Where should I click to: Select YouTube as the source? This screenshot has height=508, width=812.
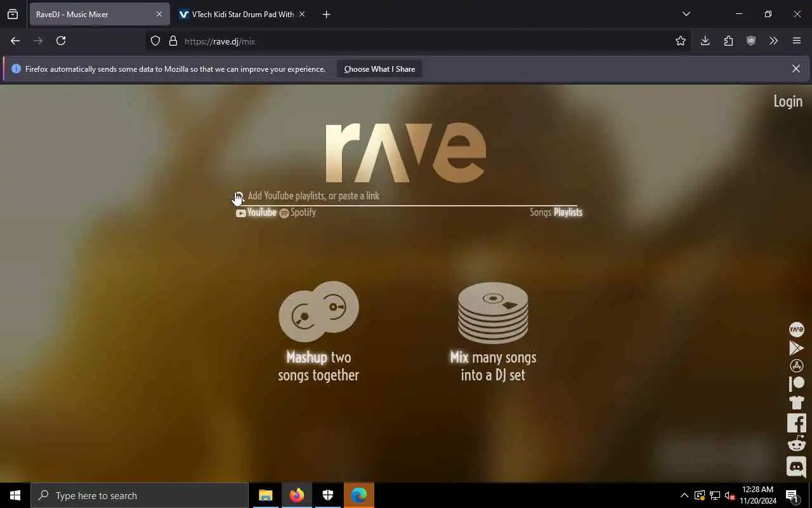click(256, 213)
